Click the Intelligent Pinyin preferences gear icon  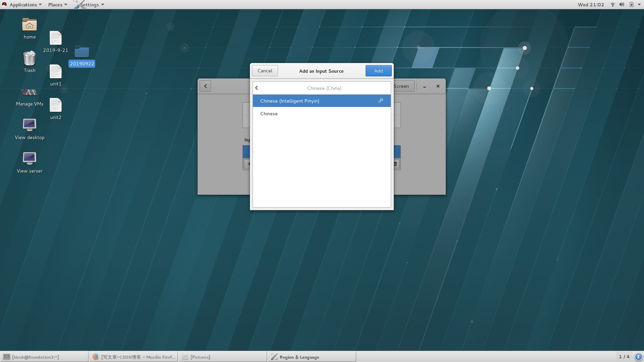(x=381, y=101)
